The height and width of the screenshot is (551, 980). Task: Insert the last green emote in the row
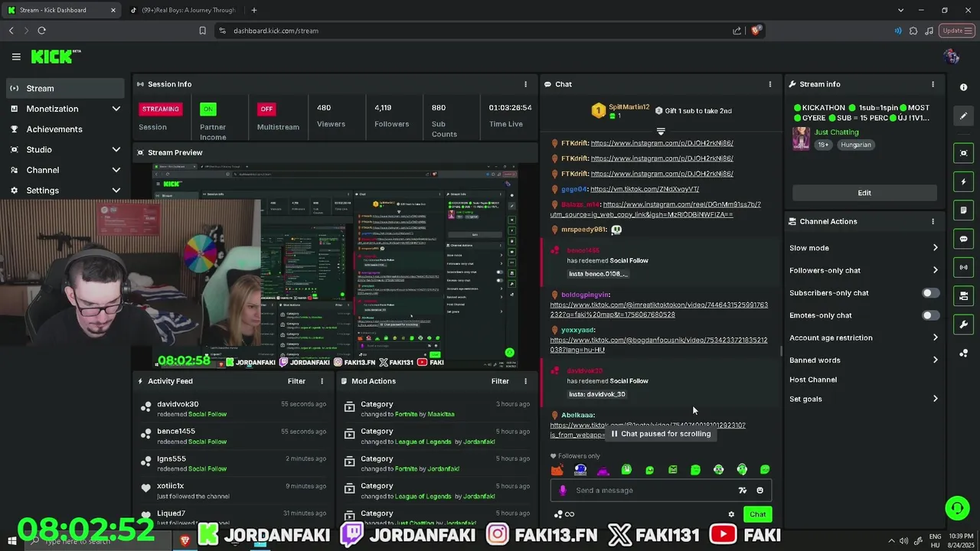pyautogui.click(x=765, y=470)
